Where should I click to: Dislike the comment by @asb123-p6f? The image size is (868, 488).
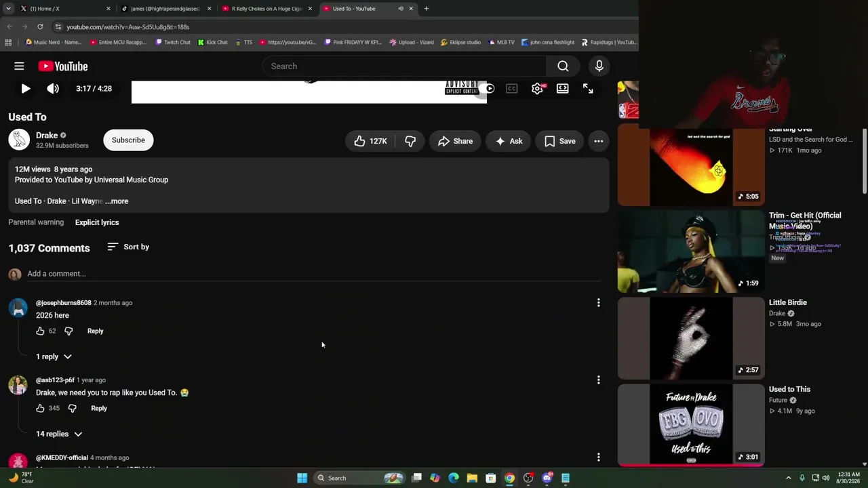pos(73,408)
